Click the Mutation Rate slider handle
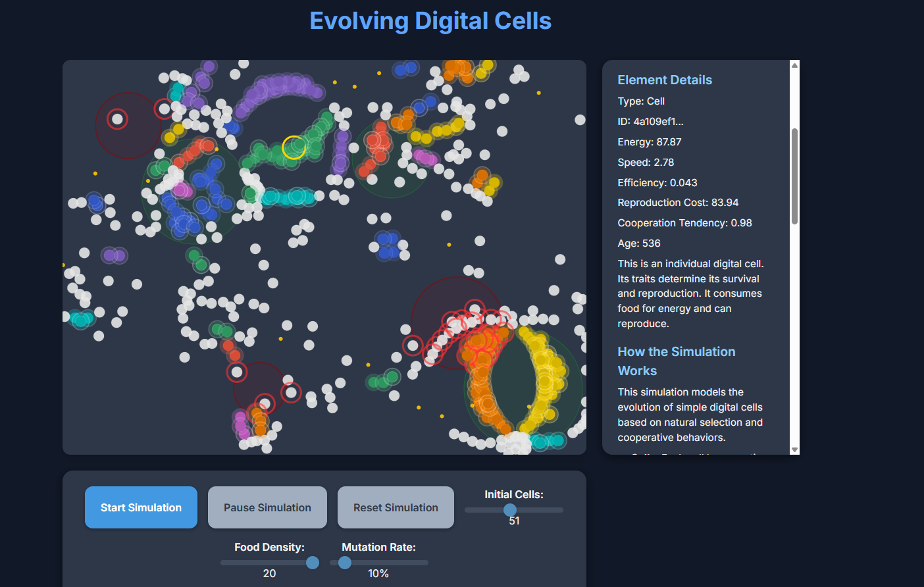The image size is (924, 587). click(345, 563)
